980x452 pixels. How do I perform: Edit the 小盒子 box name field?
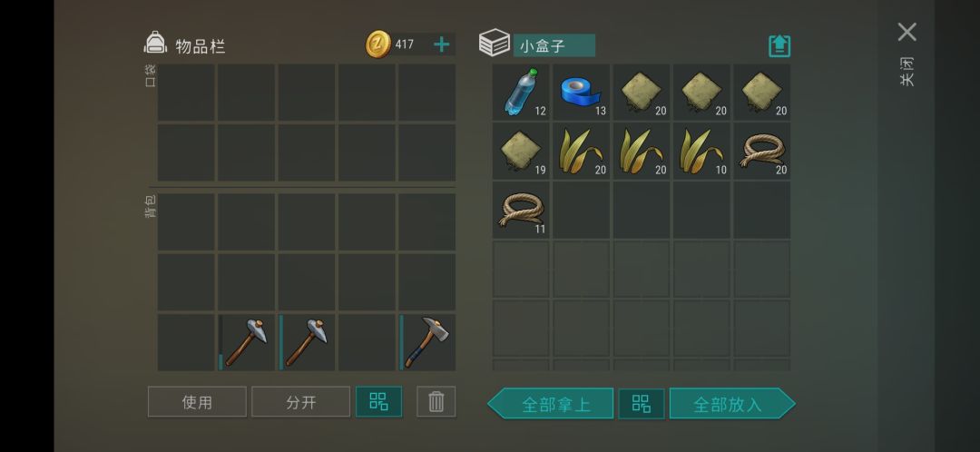coord(554,45)
